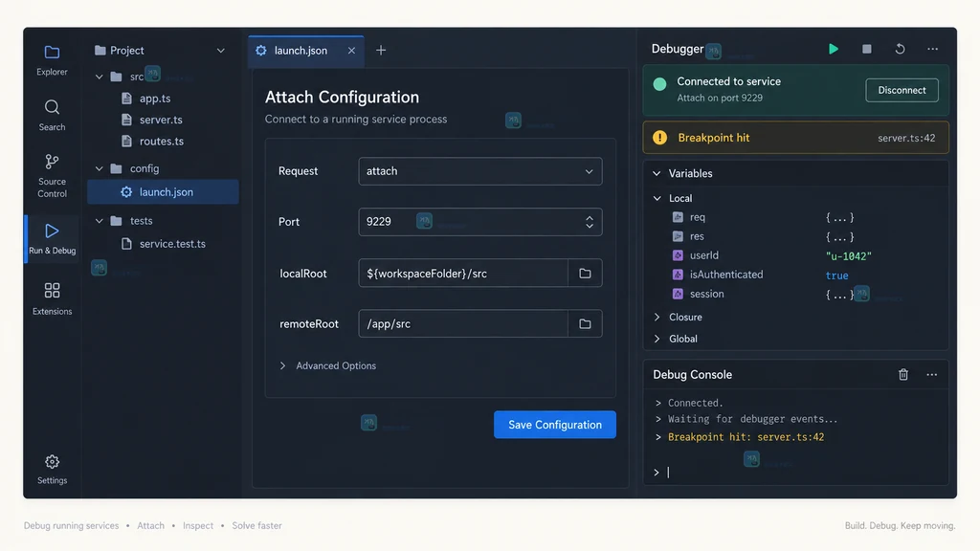
Task: Open the Search sidebar view
Action: pyautogui.click(x=52, y=116)
